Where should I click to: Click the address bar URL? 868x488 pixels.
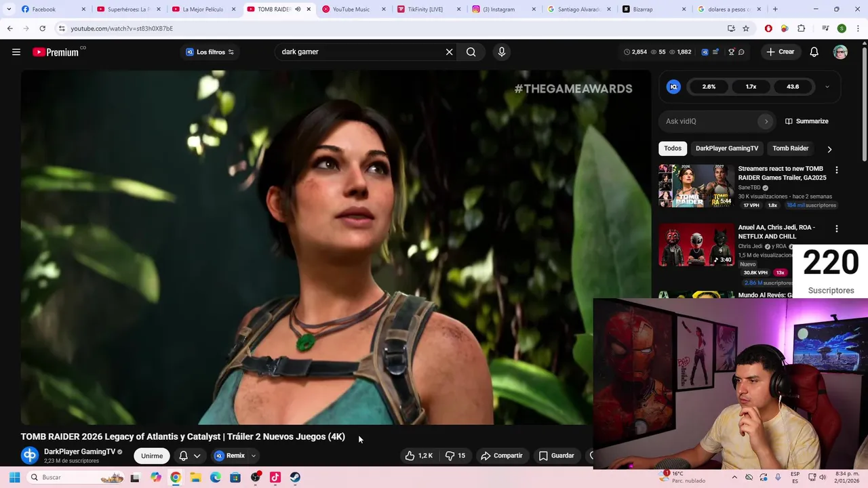tap(122, 28)
